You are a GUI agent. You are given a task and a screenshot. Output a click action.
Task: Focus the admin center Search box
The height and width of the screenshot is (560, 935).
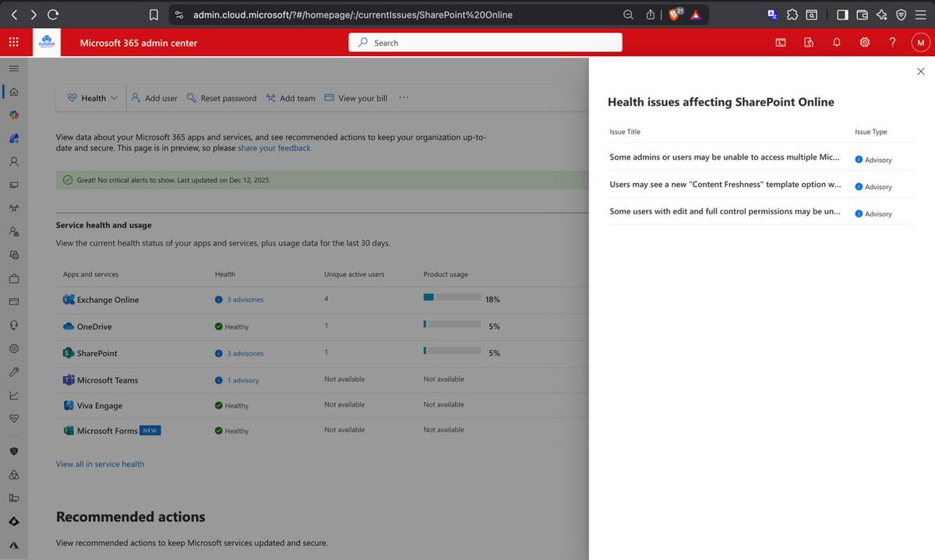(x=485, y=43)
